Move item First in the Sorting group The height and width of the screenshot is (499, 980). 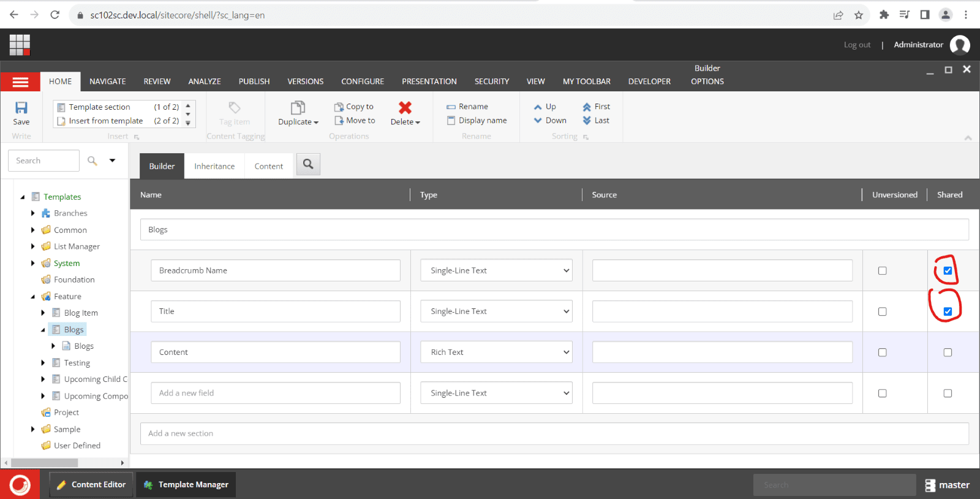click(596, 106)
